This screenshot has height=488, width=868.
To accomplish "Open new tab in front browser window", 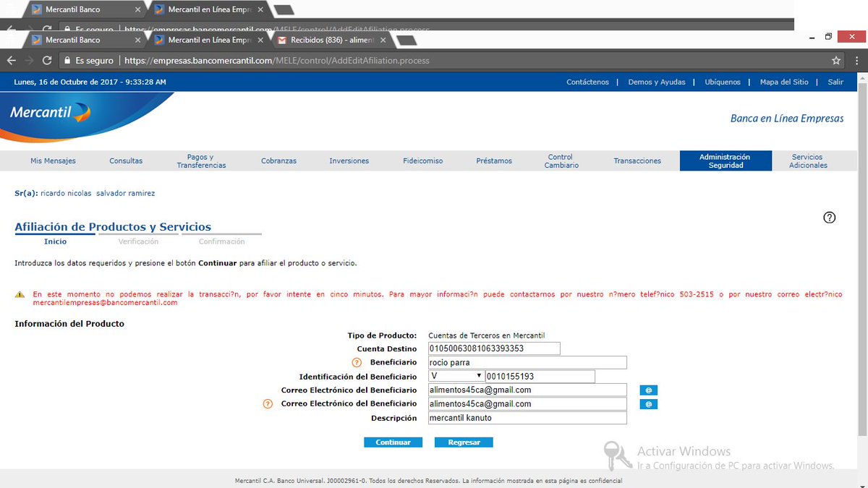I will 407,40.
